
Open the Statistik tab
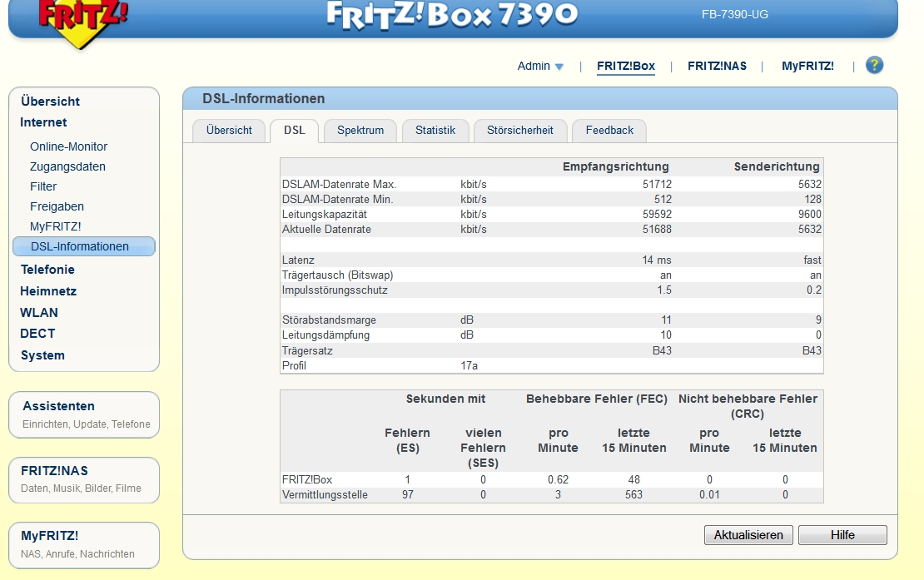click(x=435, y=131)
